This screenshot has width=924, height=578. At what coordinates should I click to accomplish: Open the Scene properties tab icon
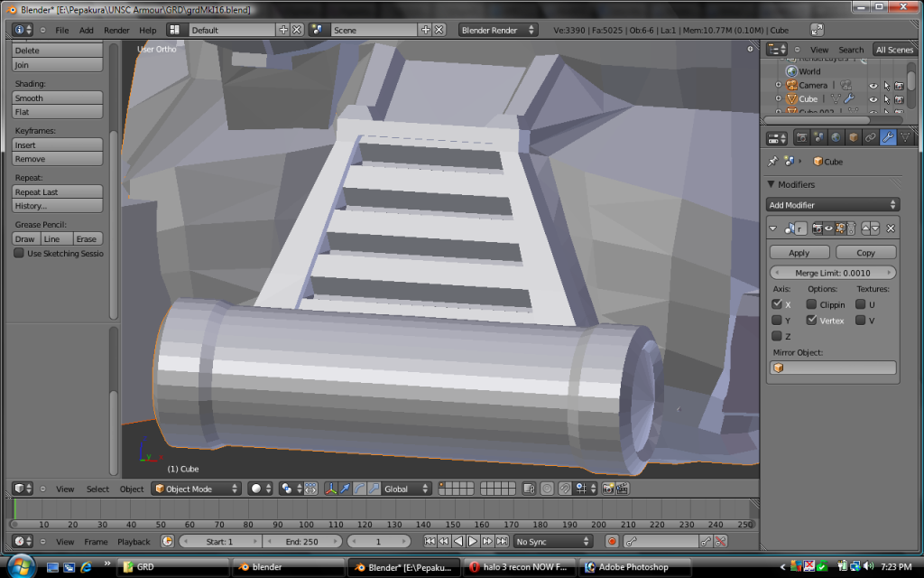tap(818, 138)
